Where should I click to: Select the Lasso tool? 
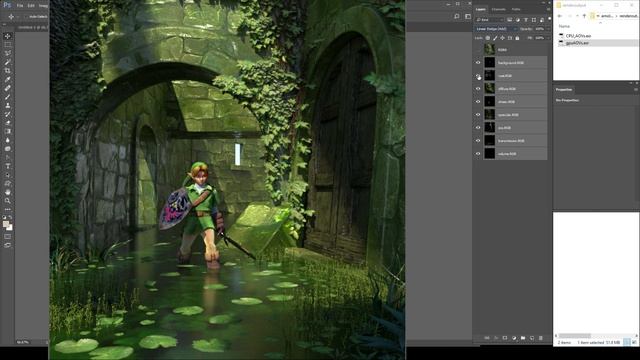[x=7, y=53]
